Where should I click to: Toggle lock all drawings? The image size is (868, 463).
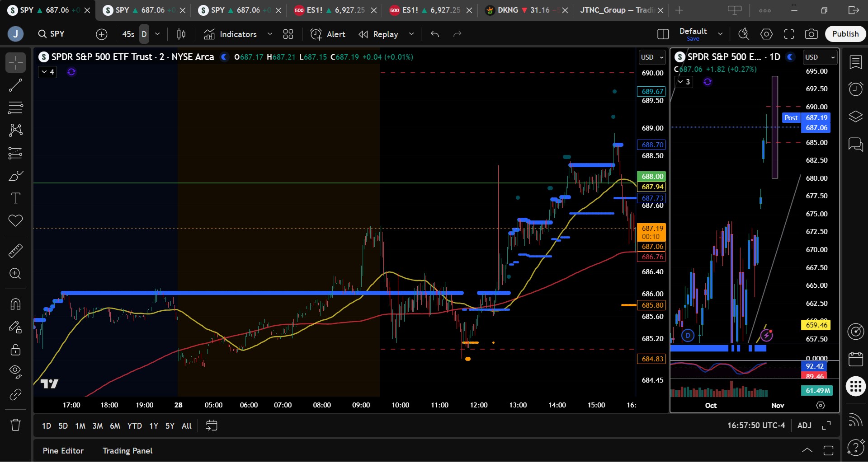click(x=15, y=350)
